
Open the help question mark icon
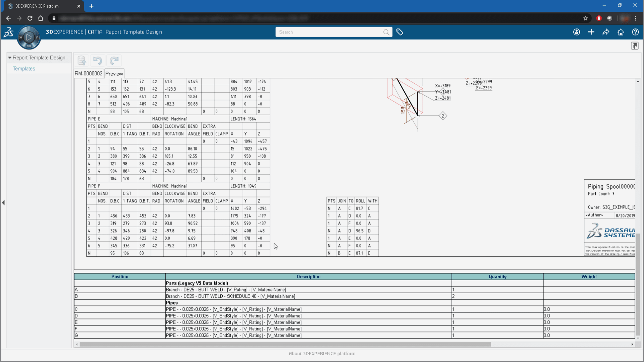coord(635,32)
